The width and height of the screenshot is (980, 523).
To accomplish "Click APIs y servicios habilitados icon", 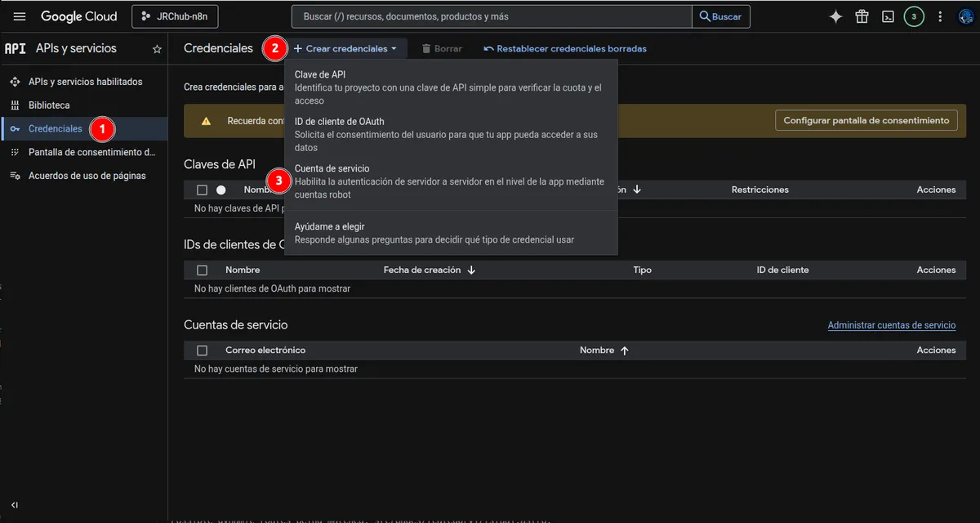I will click(x=15, y=82).
